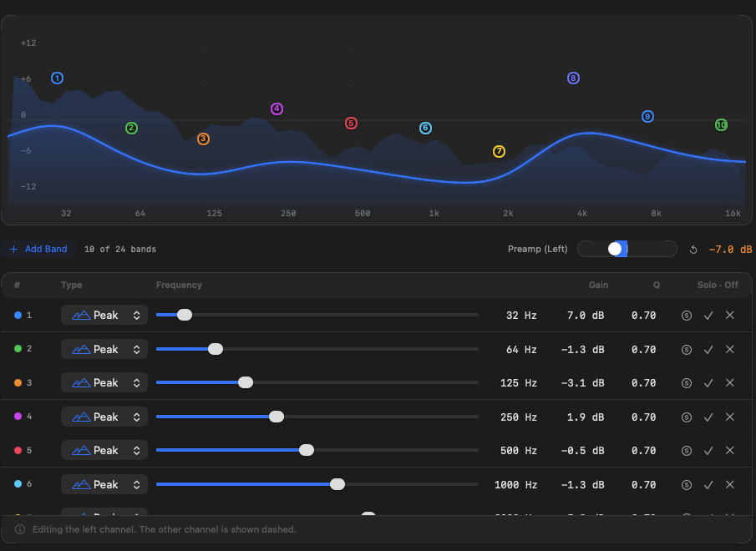Reset the preamp gain with the reset icon
The height and width of the screenshot is (551, 756).
click(x=693, y=250)
